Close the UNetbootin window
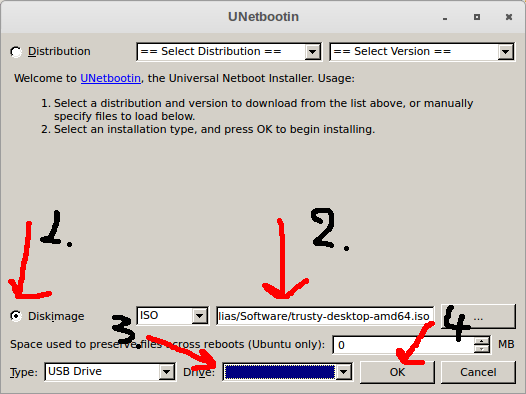This screenshot has width=526, height=394. click(x=509, y=17)
